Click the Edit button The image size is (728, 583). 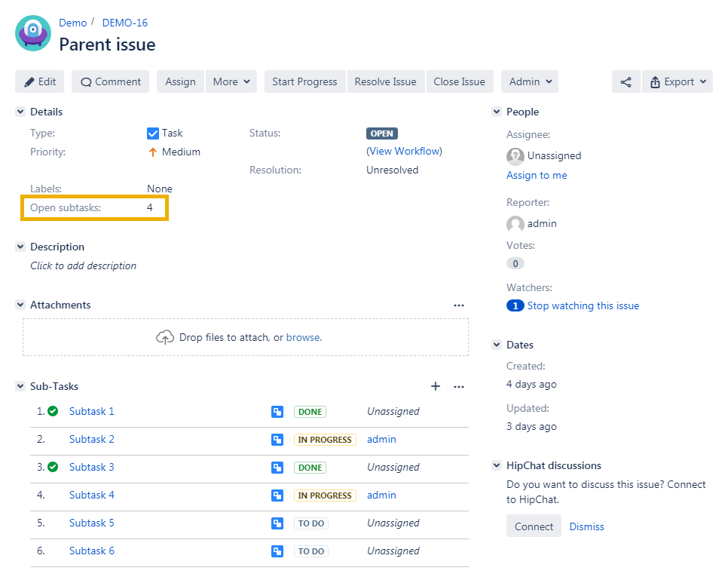coord(39,81)
